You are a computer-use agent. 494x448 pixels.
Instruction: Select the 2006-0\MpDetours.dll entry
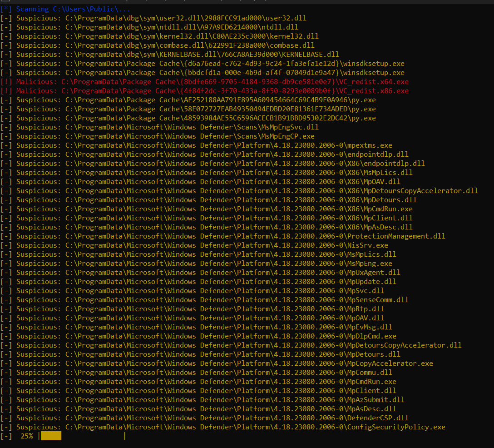(x=200, y=355)
